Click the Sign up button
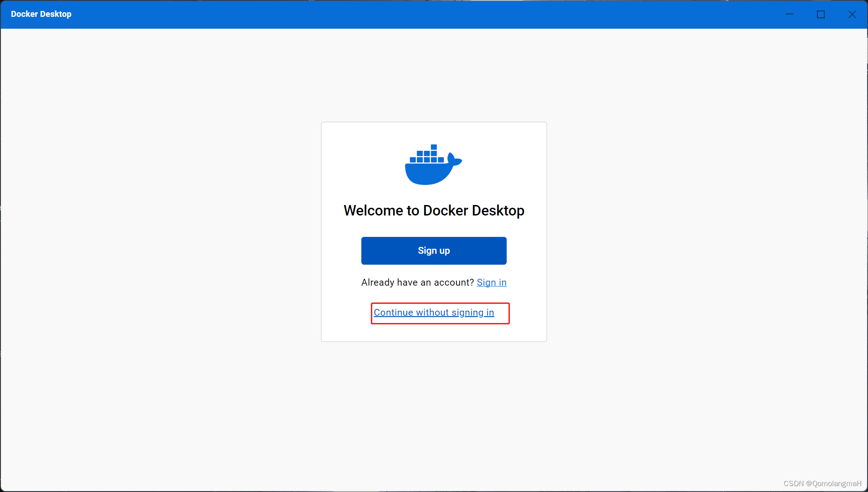 [x=434, y=251]
